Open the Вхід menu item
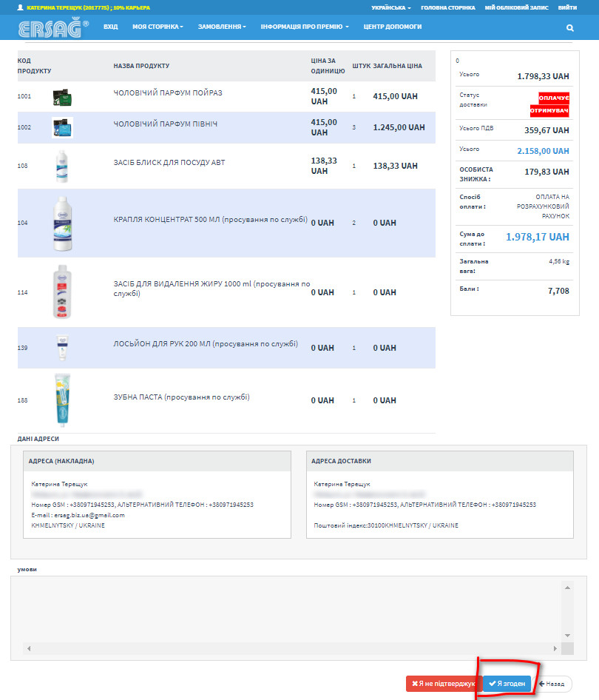Viewport: 599px width, 700px height. tap(111, 27)
